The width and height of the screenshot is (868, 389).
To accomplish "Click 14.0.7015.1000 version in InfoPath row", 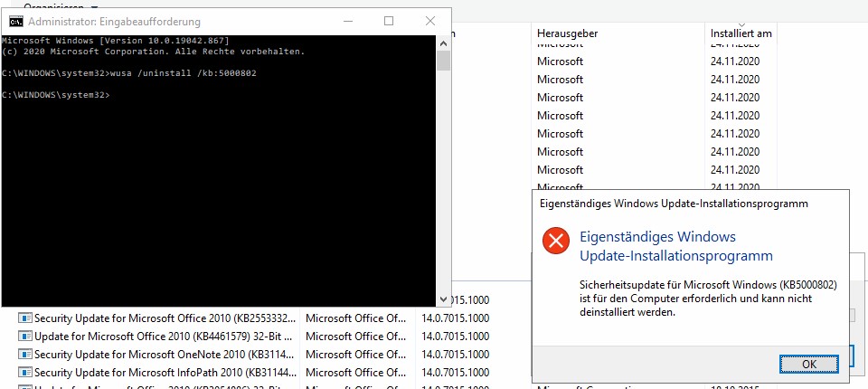I will [456, 373].
